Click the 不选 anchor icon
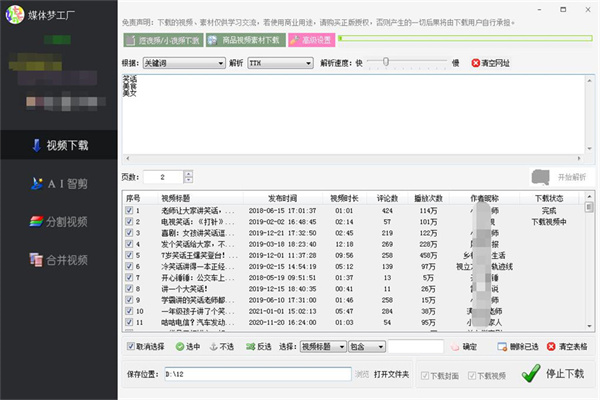600x400 pixels. (212, 347)
